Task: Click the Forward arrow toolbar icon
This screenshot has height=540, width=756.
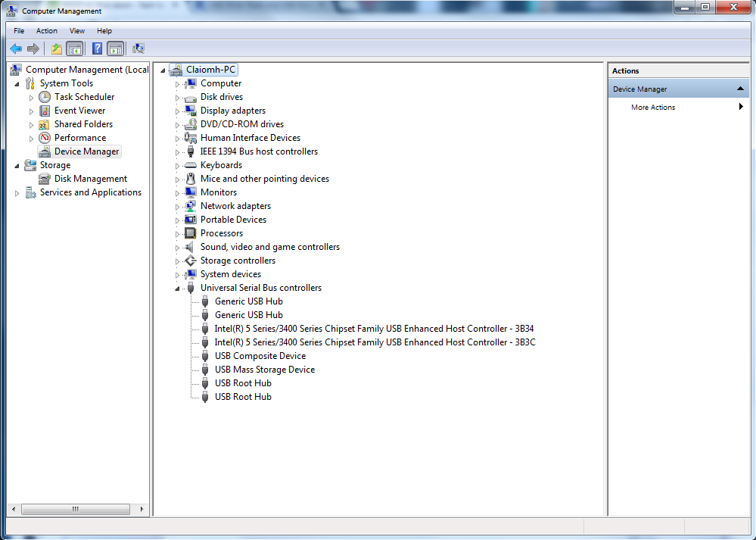Action: click(33, 48)
